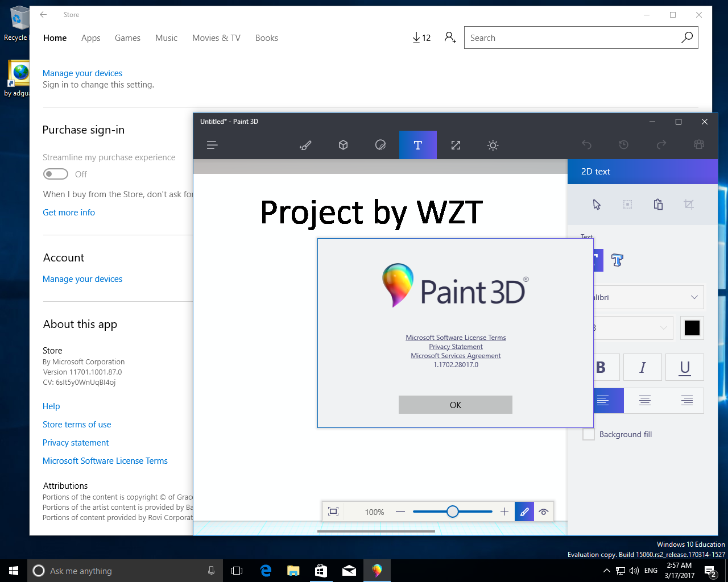Open the Store Games tab
The image size is (728, 582).
127,38
